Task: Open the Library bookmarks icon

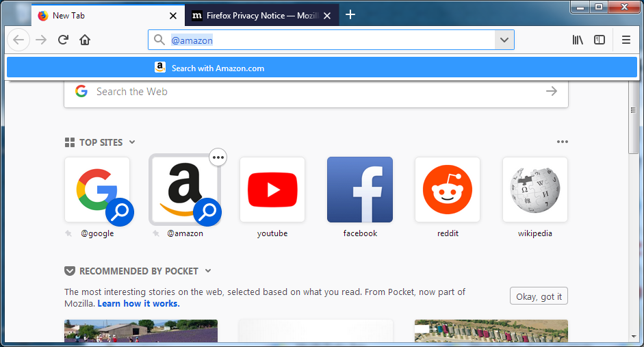Action: click(x=578, y=40)
